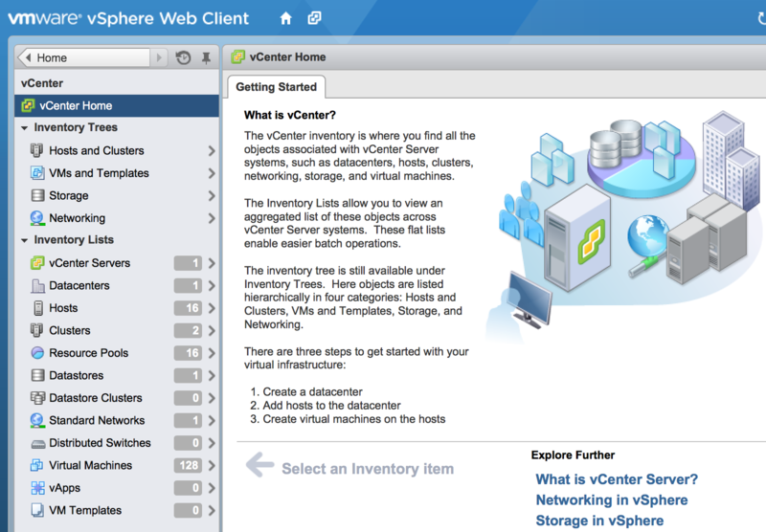
Task: Click the forward arrow next to Home
Action: click(x=159, y=57)
